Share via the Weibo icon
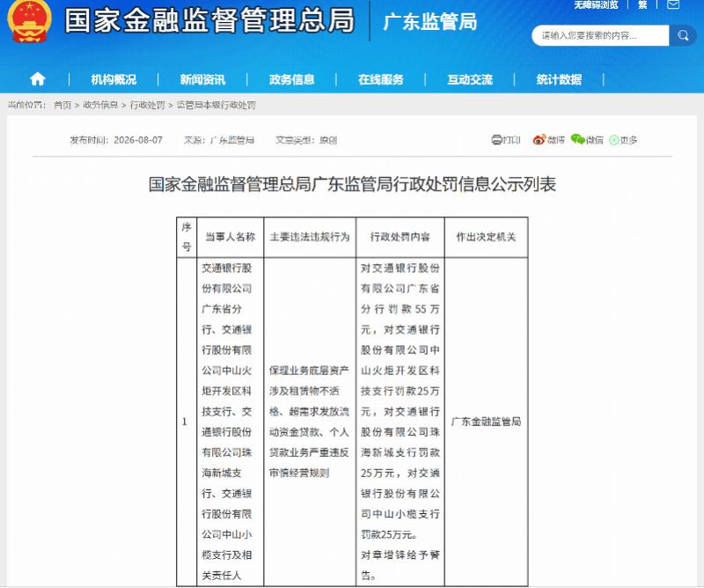Screen dimensions: 704x588 (x=539, y=140)
